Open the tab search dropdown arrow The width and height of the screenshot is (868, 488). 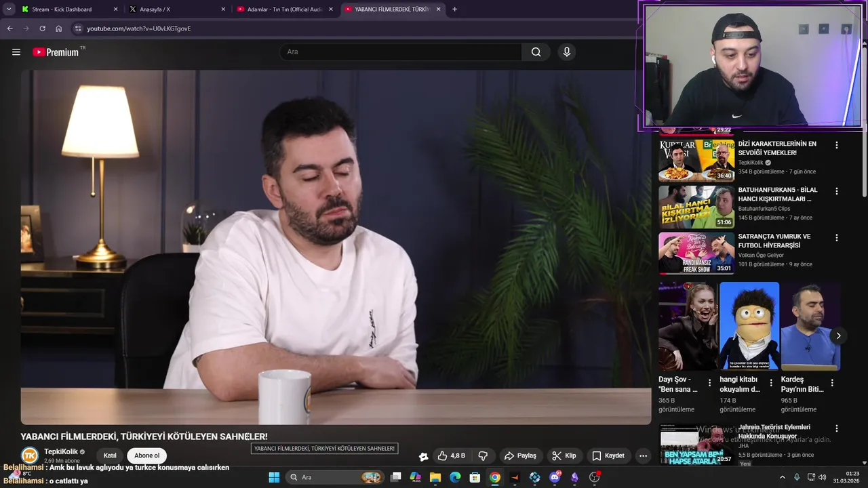(9, 9)
